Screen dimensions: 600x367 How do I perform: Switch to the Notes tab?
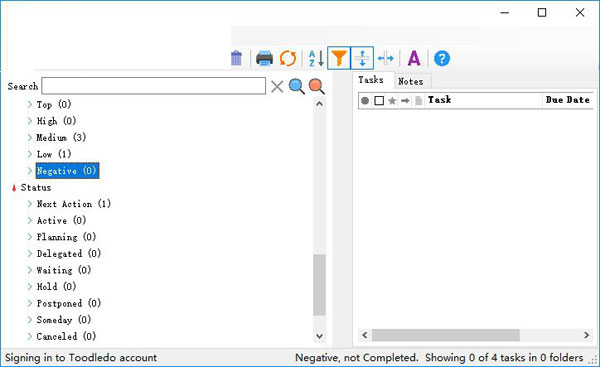pos(411,82)
